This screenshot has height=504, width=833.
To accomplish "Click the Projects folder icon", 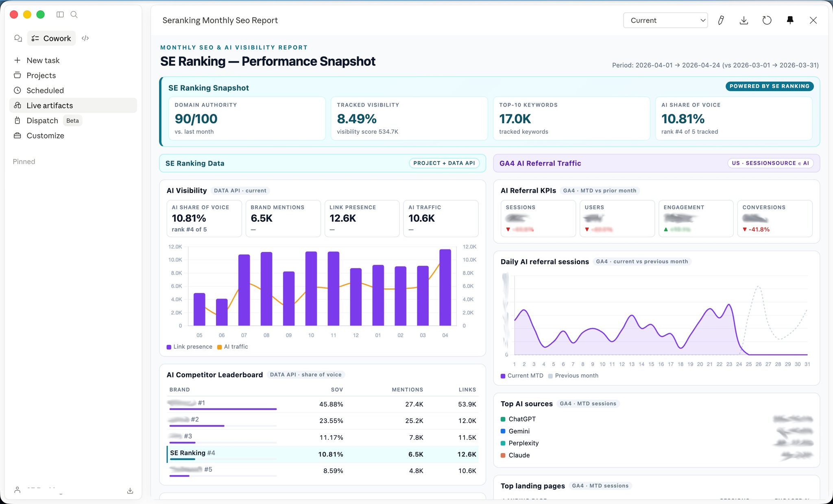I will click(17, 75).
